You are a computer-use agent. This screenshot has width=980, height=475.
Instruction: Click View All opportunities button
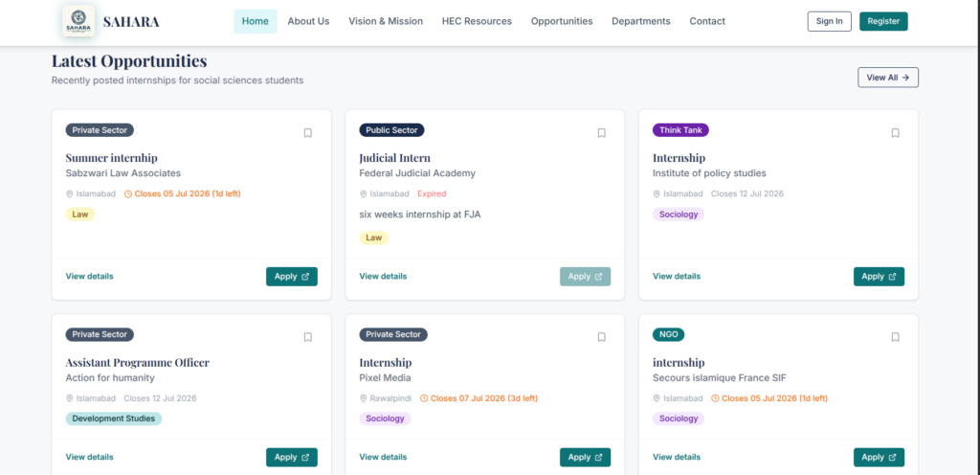pos(887,78)
